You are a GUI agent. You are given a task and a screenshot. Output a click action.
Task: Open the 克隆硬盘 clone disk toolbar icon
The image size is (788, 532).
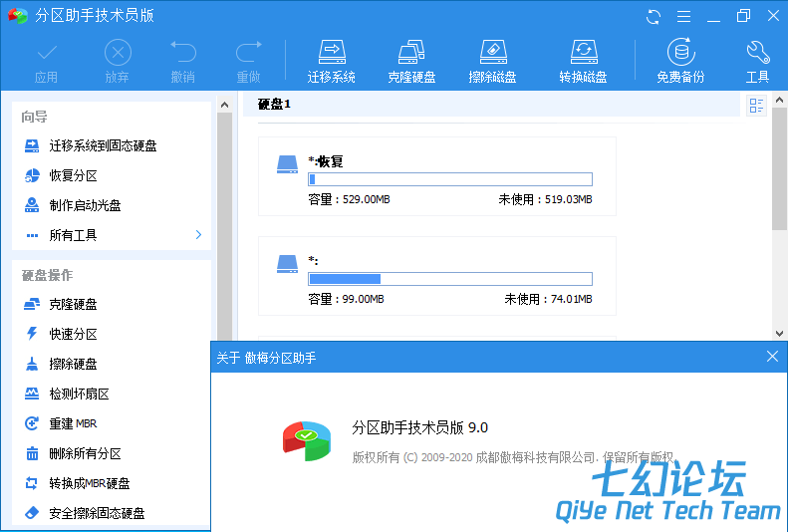point(411,61)
